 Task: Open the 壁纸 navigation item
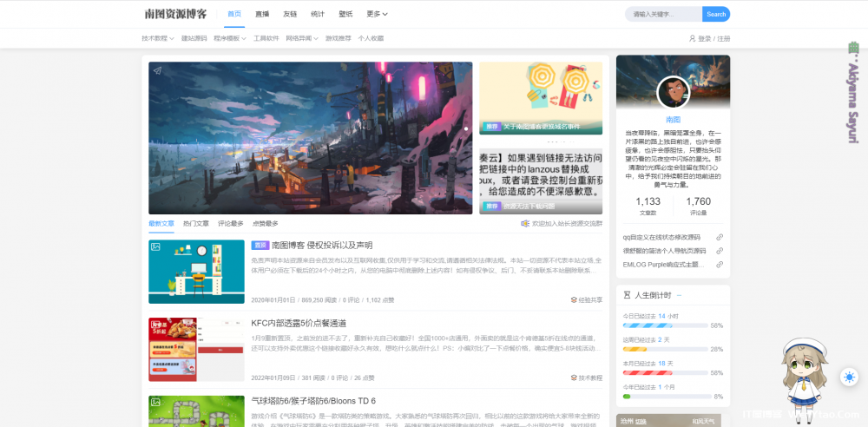[345, 14]
